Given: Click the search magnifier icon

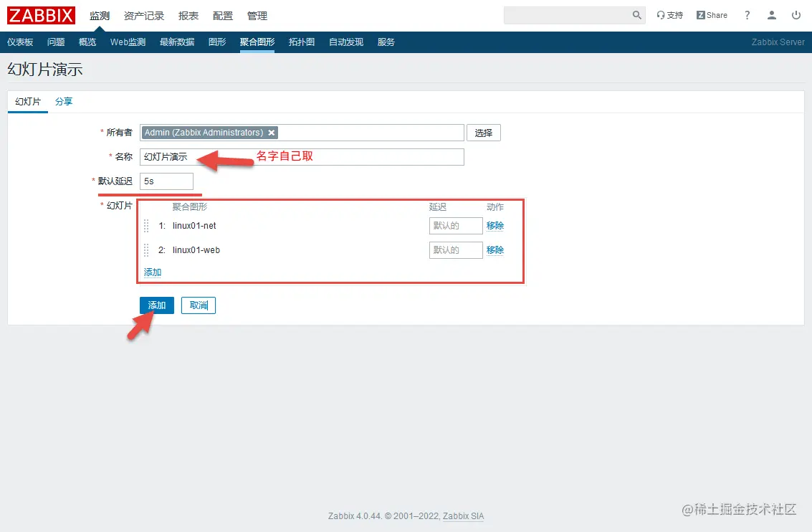Looking at the screenshot, I should (x=637, y=15).
